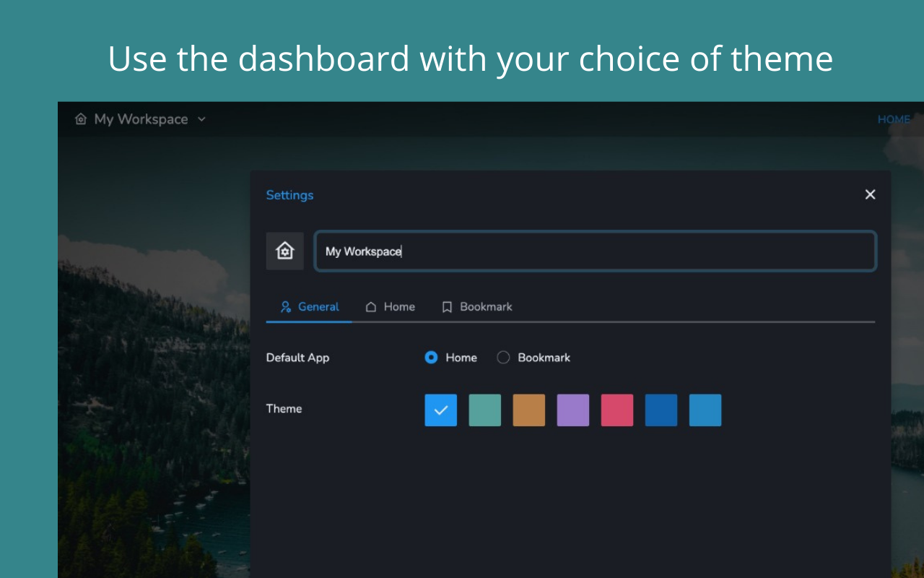Viewport: 924px width, 578px height.
Task: Select the red theme swatch
Action: pos(616,410)
